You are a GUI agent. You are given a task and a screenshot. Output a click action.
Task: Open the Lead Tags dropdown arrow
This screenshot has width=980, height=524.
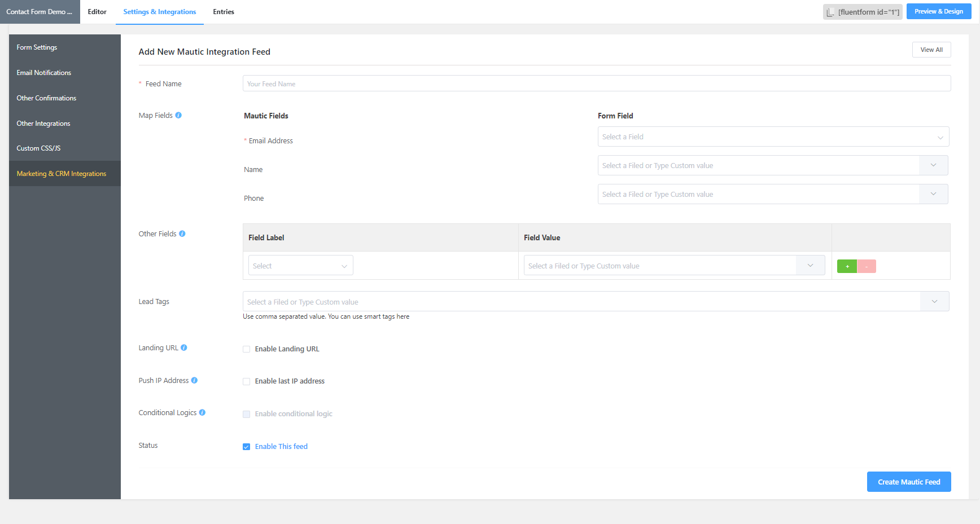(x=935, y=301)
